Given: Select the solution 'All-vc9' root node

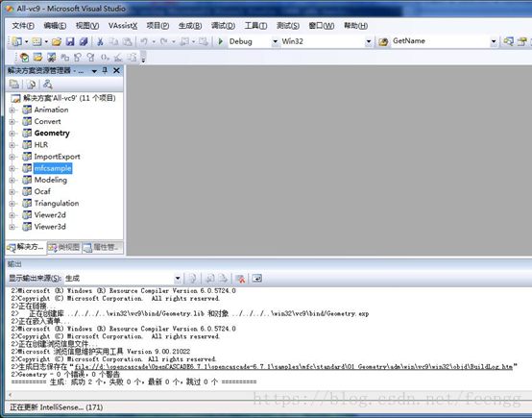Looking at the screenshot, I should pyautogui.click(x=69, y=98).
